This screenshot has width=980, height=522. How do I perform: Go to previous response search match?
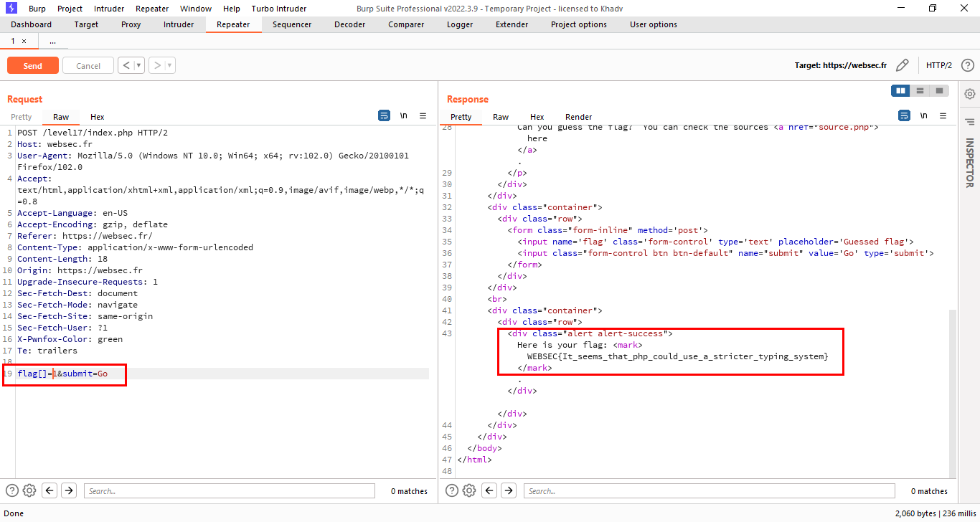[x=489, y=490]
